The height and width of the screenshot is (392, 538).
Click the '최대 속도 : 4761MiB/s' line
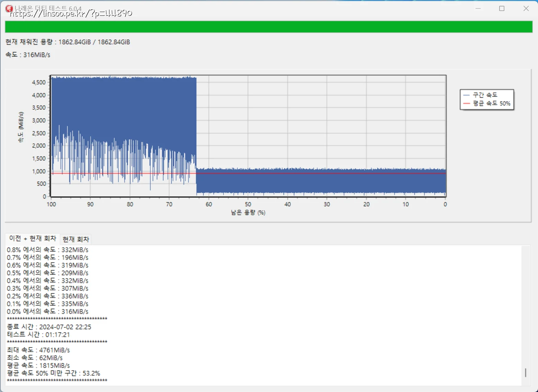click(38, 350)
